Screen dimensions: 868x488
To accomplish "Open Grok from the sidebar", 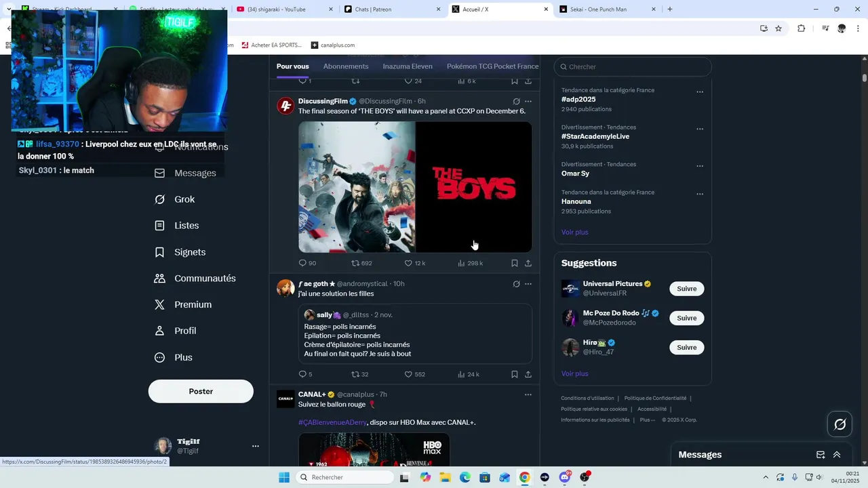I will (175, 199).
